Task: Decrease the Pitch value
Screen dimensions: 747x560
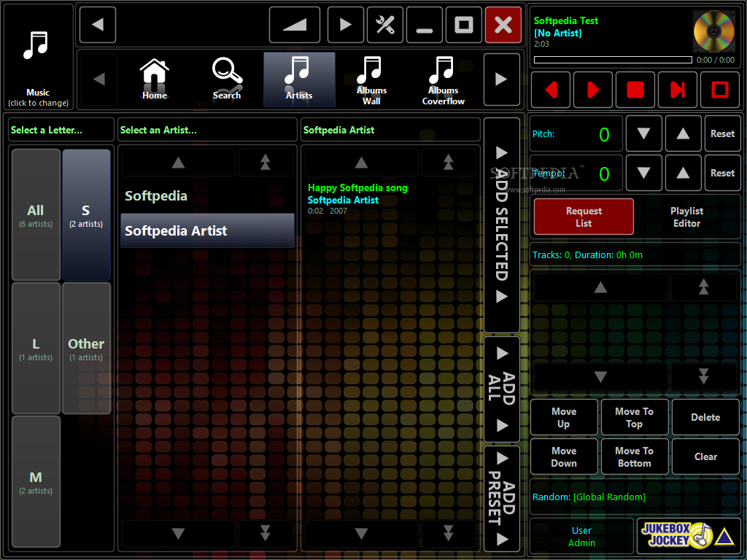Action: (x=643, y=134)
